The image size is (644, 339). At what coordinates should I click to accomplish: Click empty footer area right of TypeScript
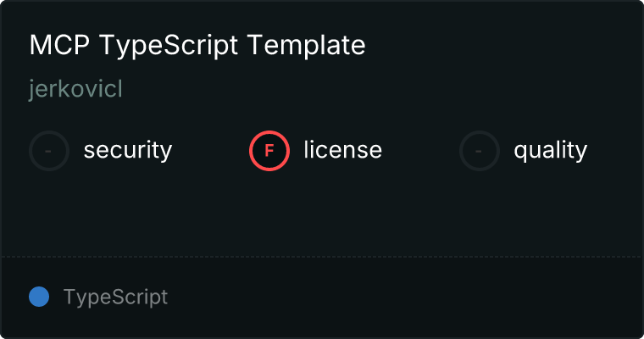407,297
